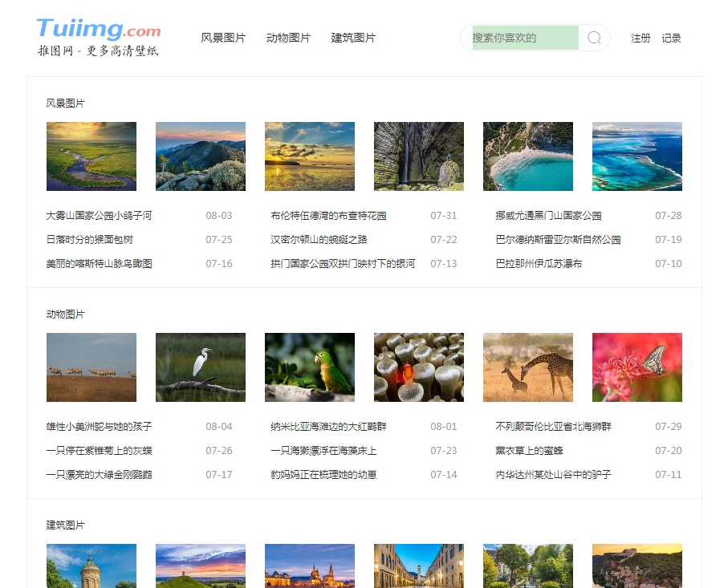The width and height of the screenshot is (728, 588).
Task: Click the magnifier search icon
Action: tap(594, 38)
